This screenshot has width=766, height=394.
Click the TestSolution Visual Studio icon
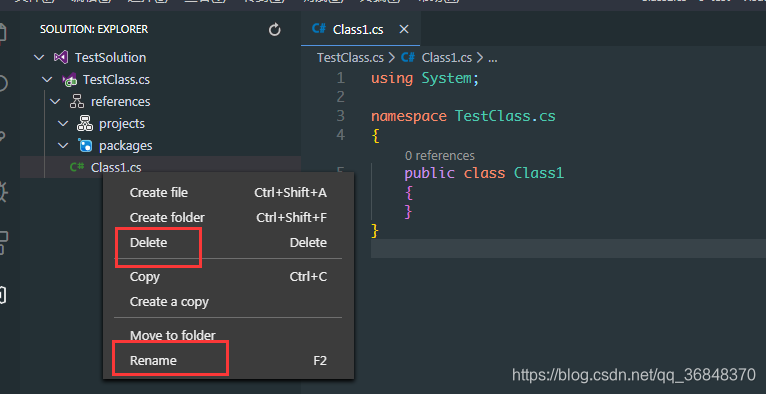(x=61, y=58)
